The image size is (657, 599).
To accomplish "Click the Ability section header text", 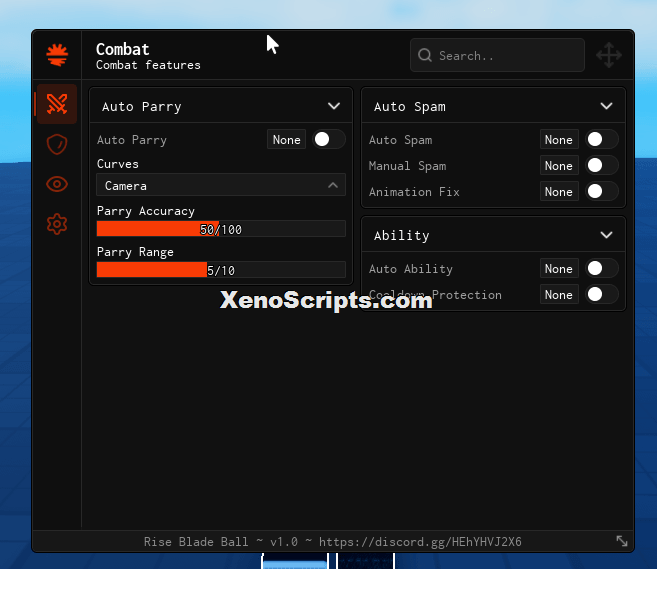I will point(401,235).
